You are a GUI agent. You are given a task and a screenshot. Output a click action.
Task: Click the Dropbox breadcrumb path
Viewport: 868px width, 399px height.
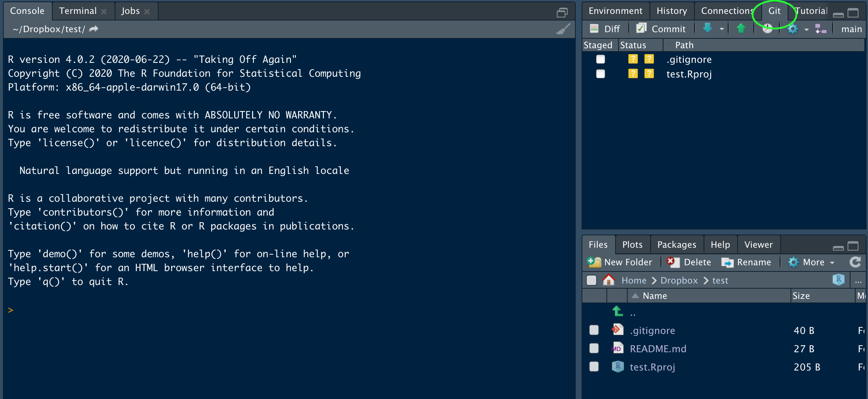679,280
